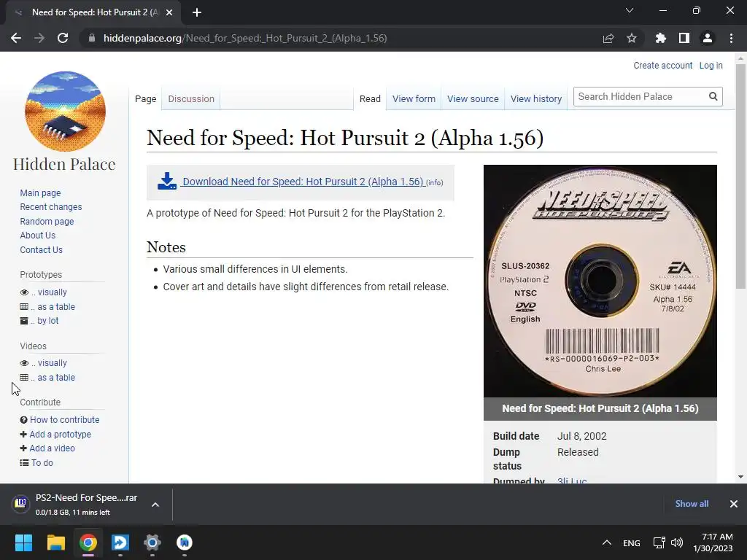Screen dimensions: 747x560
Task: Open How to contribute link
Action: click(64, 419)
